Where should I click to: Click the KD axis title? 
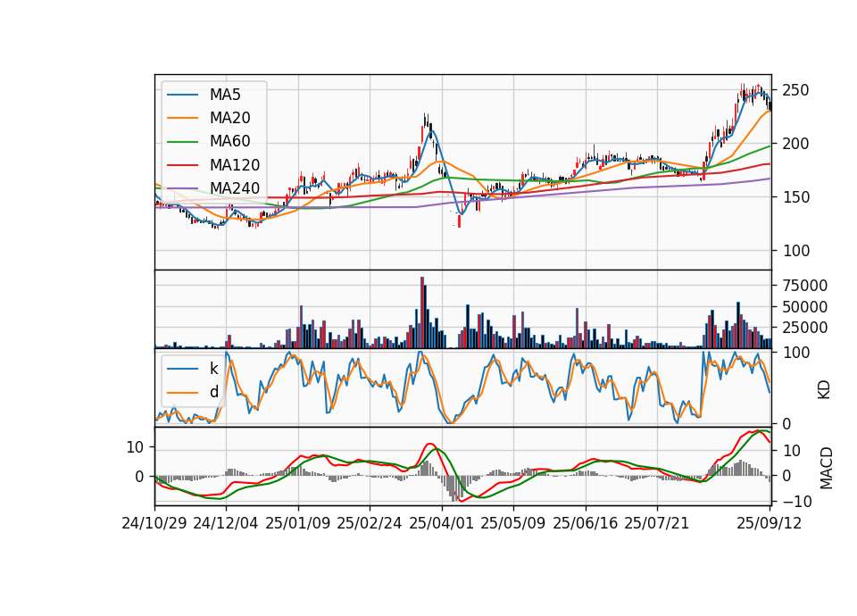(x=824, y=390)
